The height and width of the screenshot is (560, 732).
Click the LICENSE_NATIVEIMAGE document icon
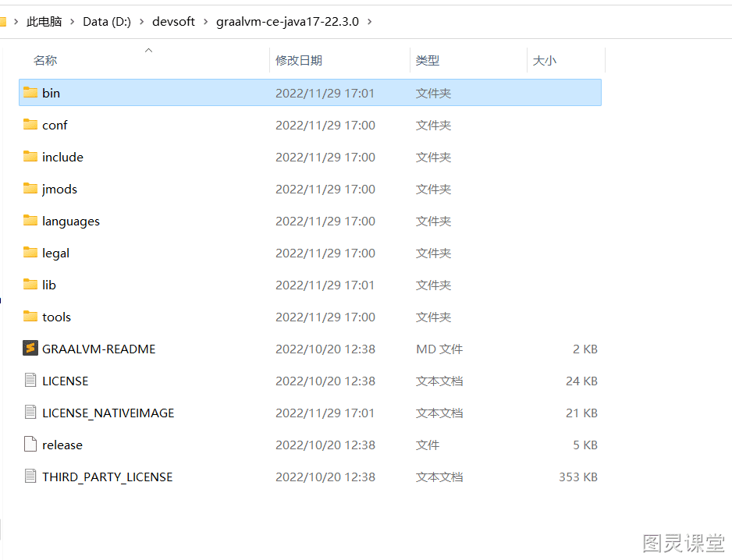tap(30, 412)
